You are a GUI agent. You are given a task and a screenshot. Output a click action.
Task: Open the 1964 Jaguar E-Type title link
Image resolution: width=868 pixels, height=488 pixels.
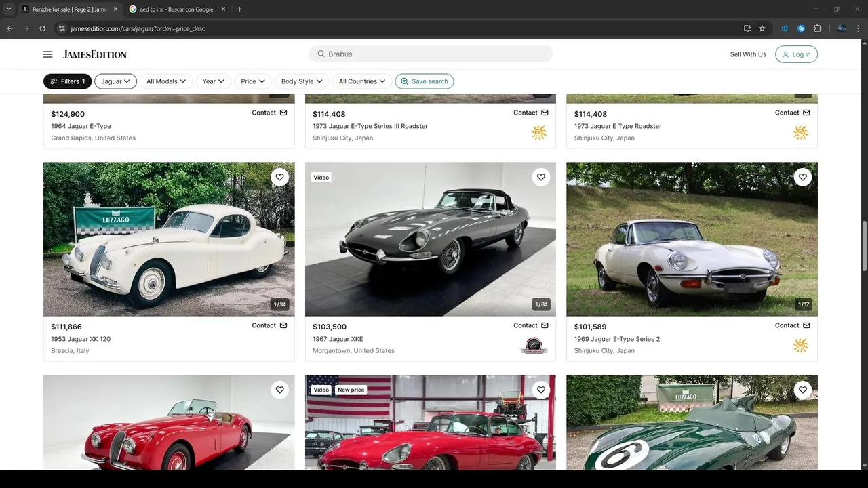pos(81,126)
